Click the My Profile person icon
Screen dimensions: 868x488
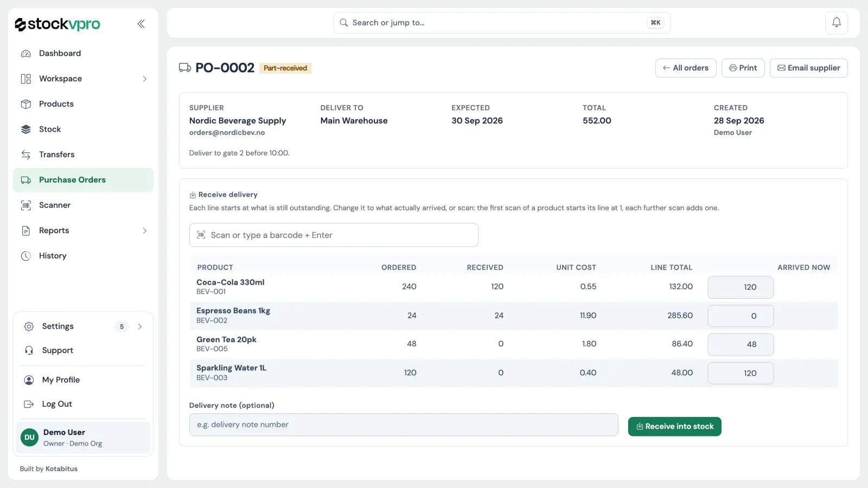coord(29,380)
